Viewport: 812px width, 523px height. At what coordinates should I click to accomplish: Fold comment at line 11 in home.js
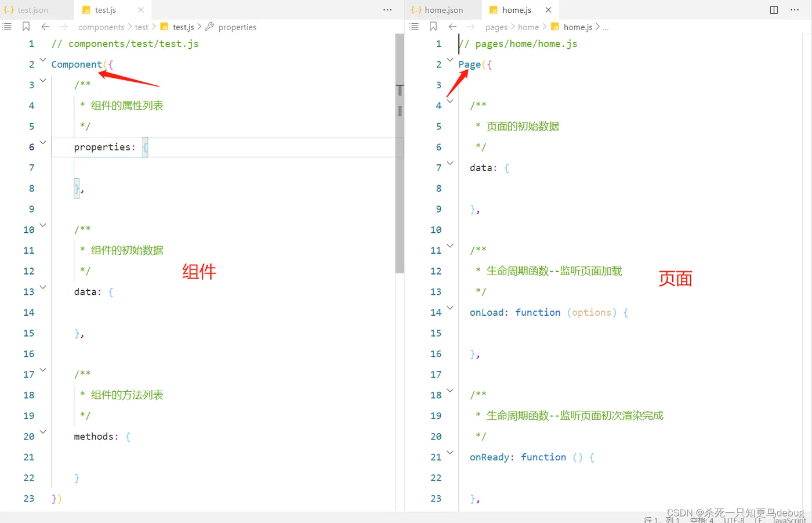(450, 246)
